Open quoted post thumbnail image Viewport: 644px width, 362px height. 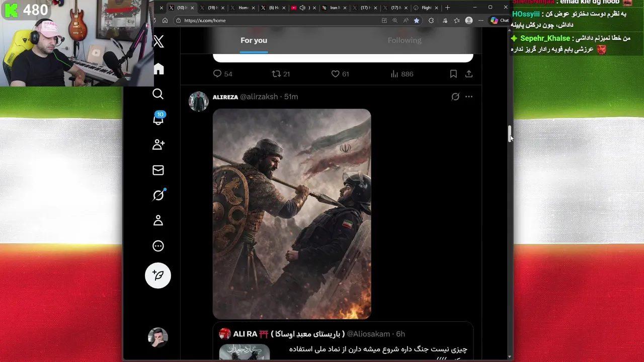245,352
